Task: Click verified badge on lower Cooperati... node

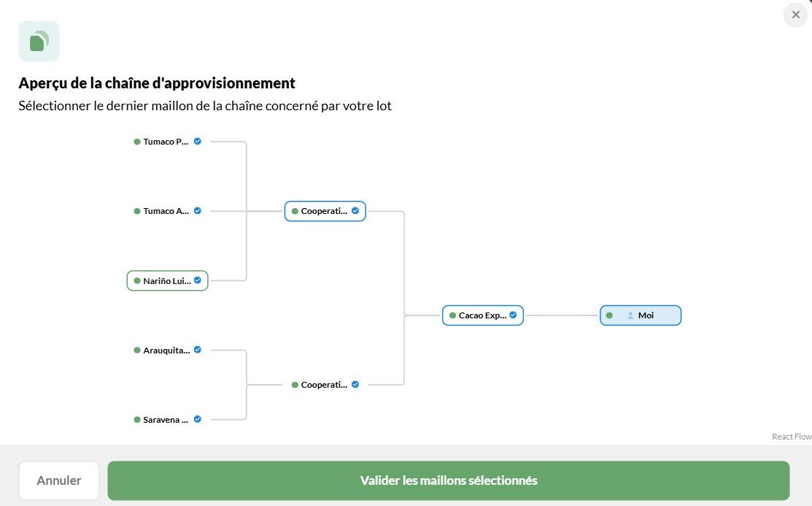Action: coord(355,384)
